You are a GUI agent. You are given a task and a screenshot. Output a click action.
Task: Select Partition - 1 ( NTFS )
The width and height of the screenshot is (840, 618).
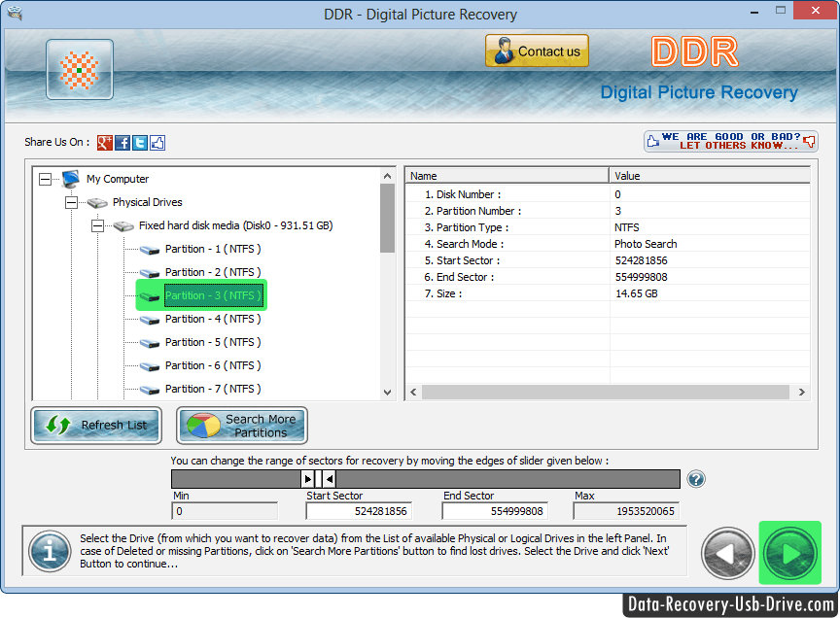point(213,249)
